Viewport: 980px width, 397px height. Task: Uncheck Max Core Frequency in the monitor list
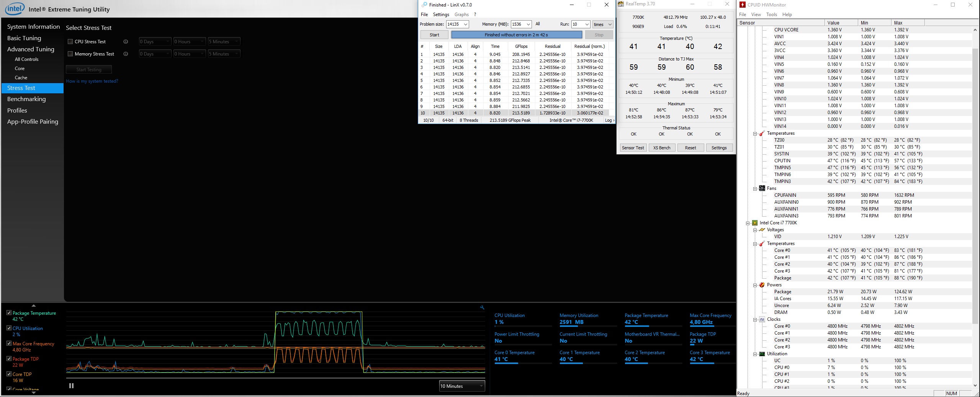point(9,343)
